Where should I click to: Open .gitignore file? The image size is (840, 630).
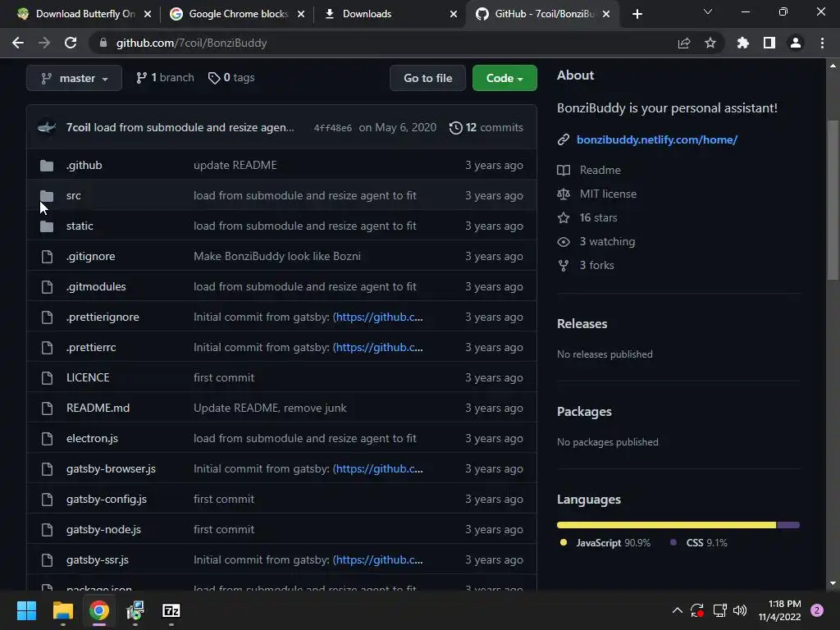90,256
